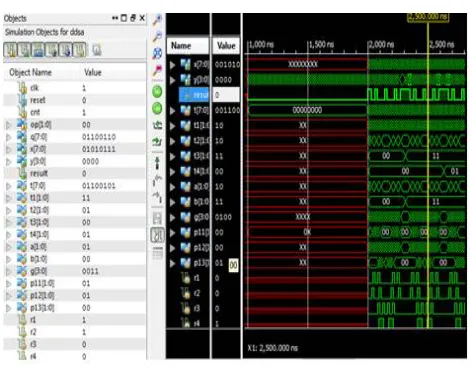The image size is (474, 382).
Task: Click the Previous Transition icon
Action: coord(157,125)
